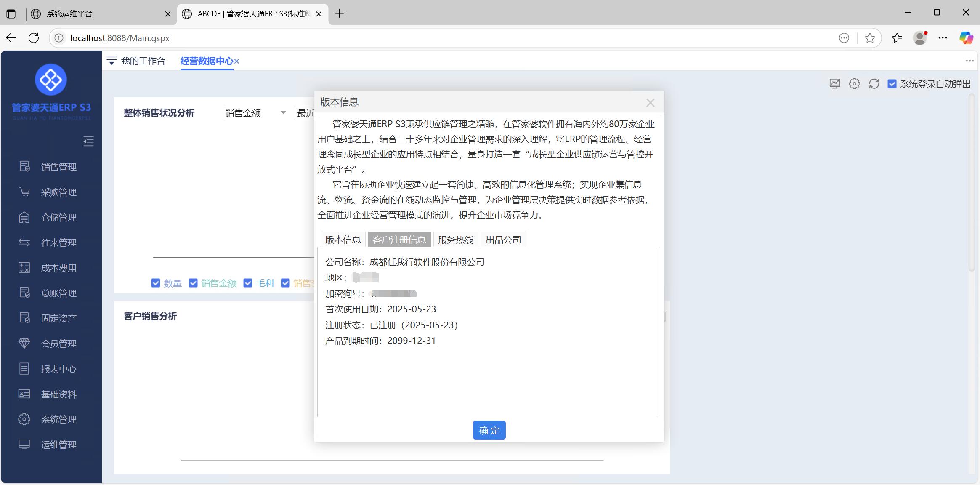
Task: Switch to the 我的工作台 tab
Action: [x=143, y=61]
